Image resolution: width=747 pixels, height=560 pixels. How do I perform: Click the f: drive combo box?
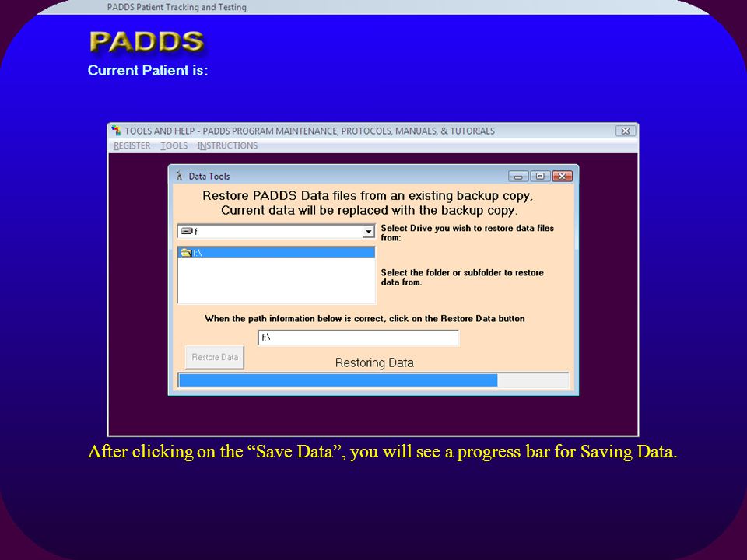coord(276,232)
